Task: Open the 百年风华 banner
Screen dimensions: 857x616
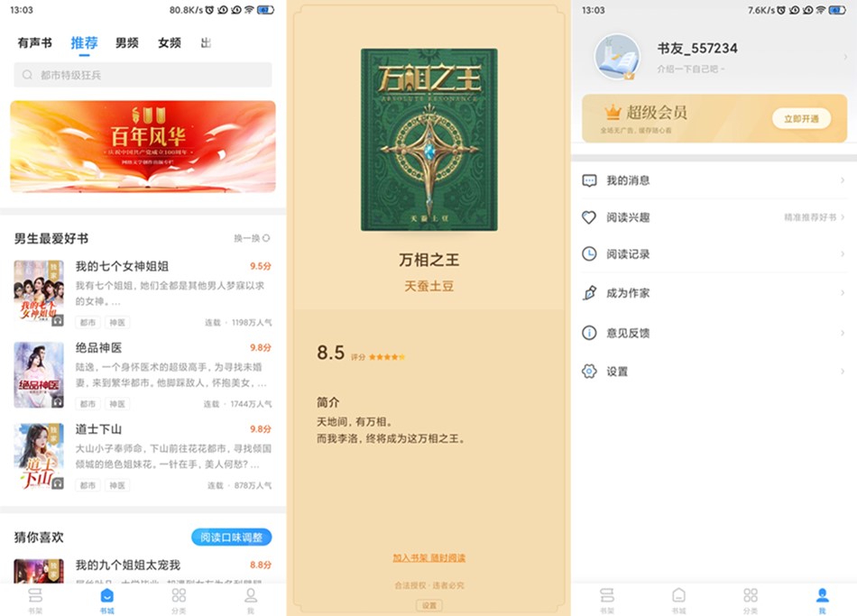Action: pyautogui.click(x=143, y=146)
